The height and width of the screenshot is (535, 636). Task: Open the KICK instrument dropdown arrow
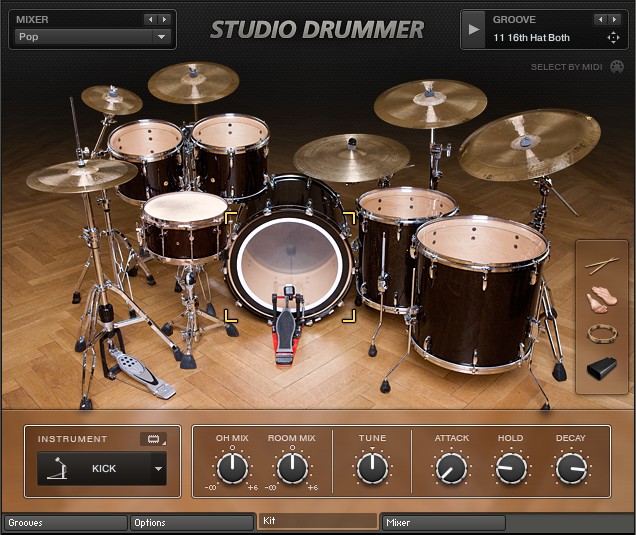pyautogui.click(x=158, y=468)
